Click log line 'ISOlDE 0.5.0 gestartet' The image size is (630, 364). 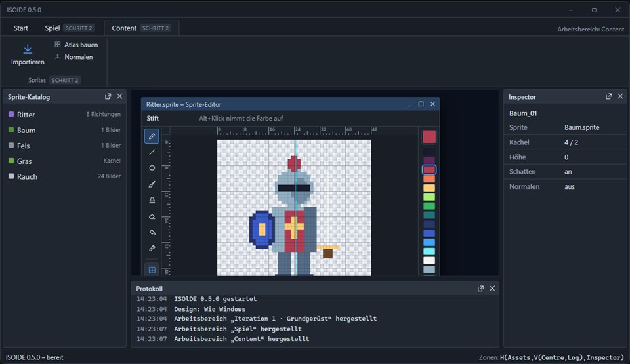[x=215, y=299]
